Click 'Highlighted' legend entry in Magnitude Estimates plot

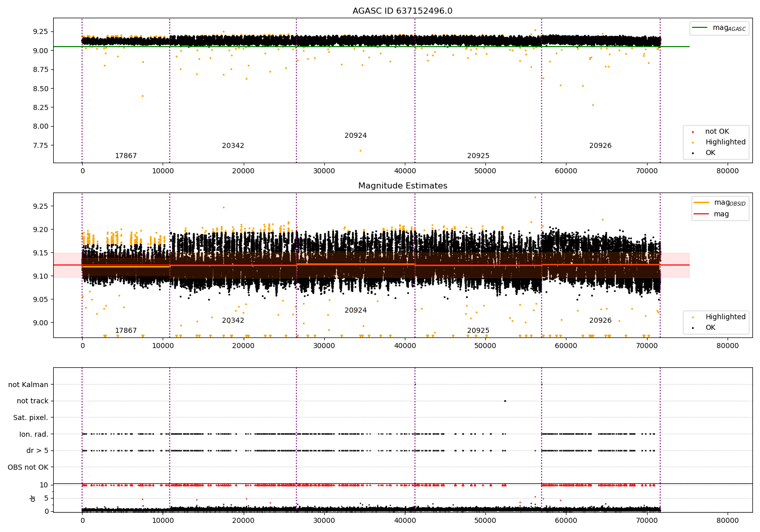coord(718,317)
